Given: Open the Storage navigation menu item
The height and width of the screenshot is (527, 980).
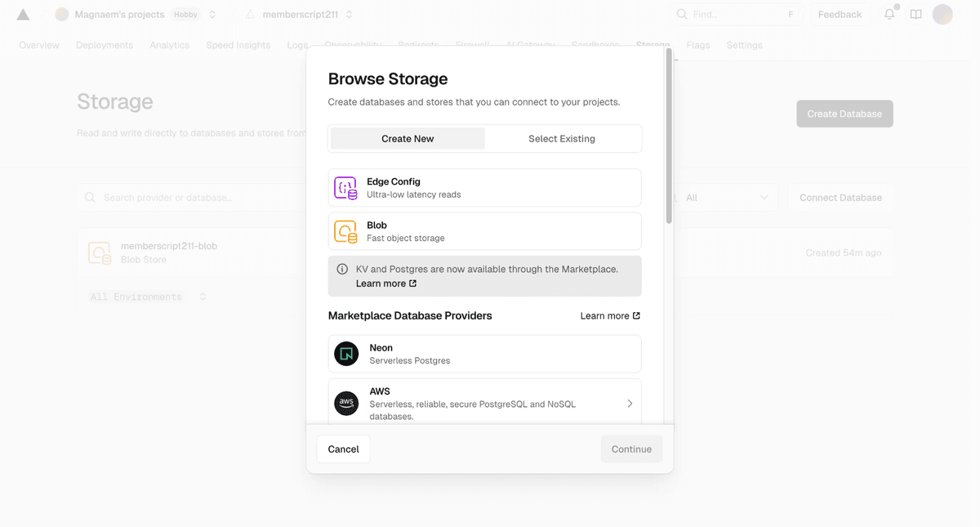Looking at the screenshot, I should [x=653, y=45].
